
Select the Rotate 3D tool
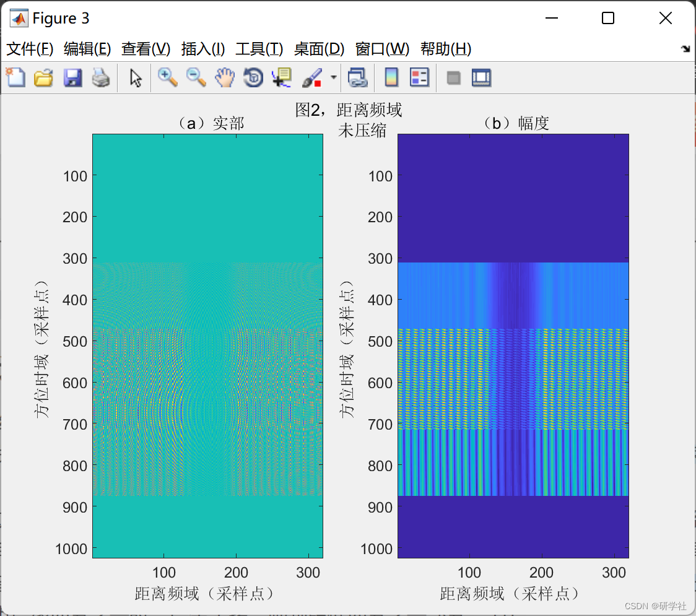253,77
